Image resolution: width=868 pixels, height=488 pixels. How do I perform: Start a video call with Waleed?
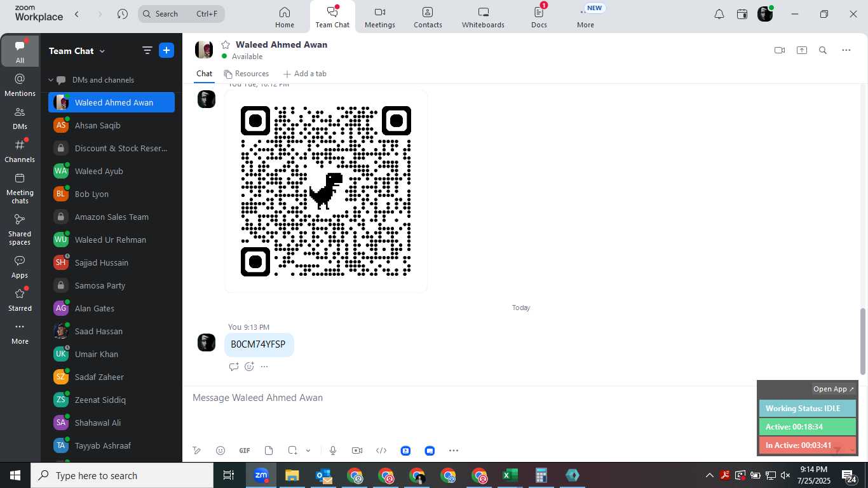coord(780,50)
